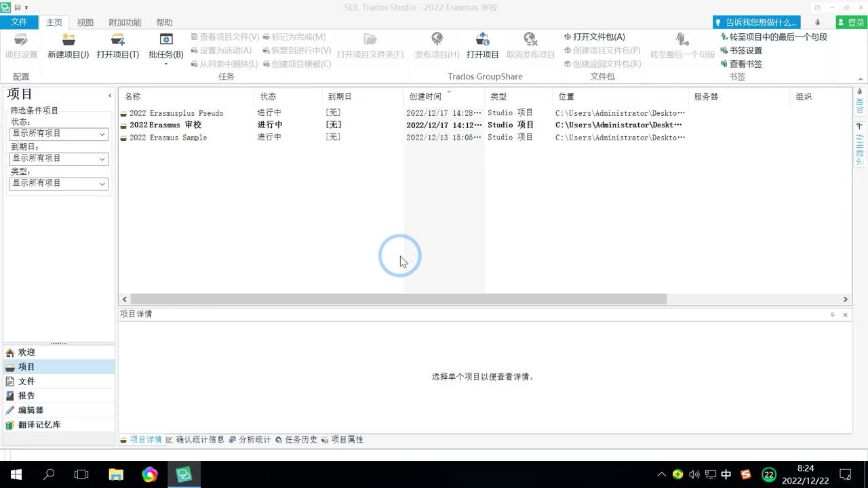
Task: Click the New Project (新建项目) icon
Action: 68,40
